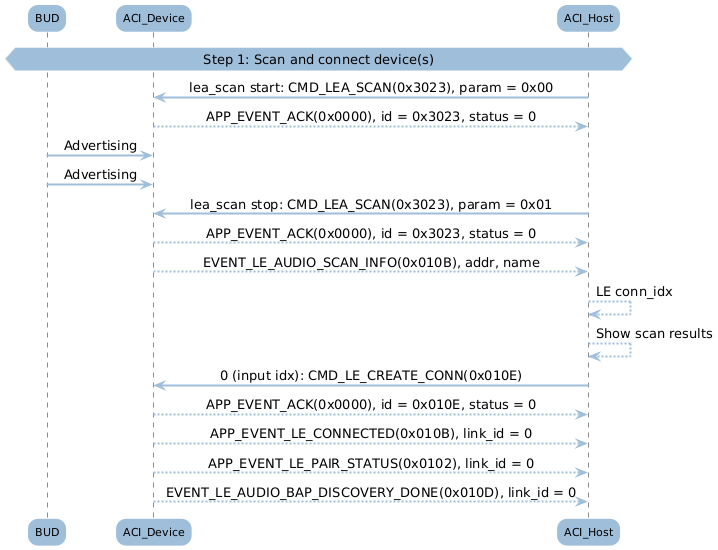Click the bottom BUD participant box
Image resolution: width=718 pixels, height=550 pixels.
(x=47, y=532)
